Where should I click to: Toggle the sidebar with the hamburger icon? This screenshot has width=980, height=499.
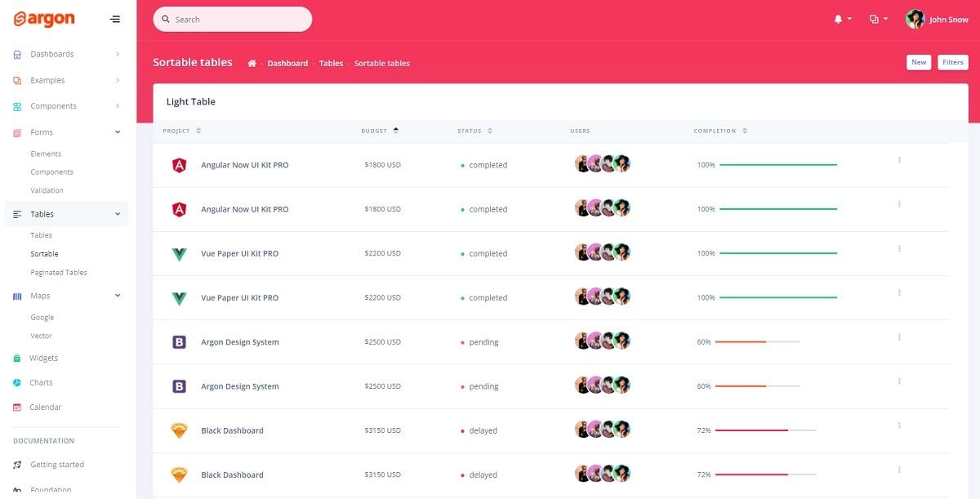114,18
